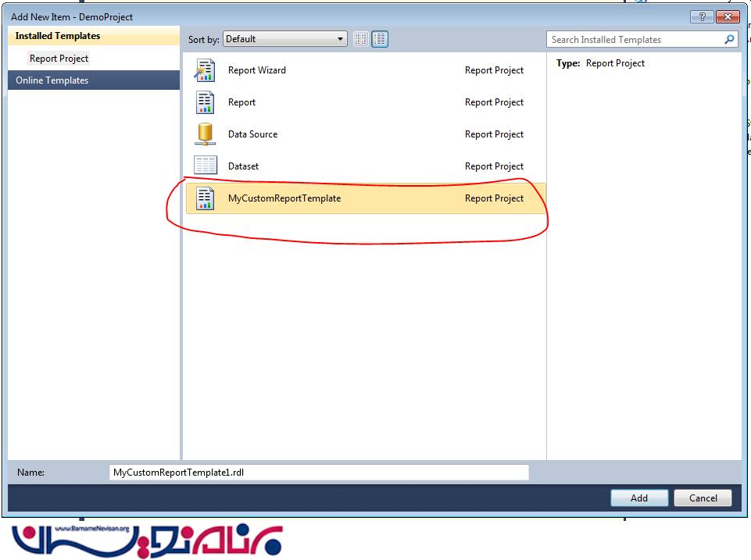
Task: Open the dialog help question button
Action: 702,16
